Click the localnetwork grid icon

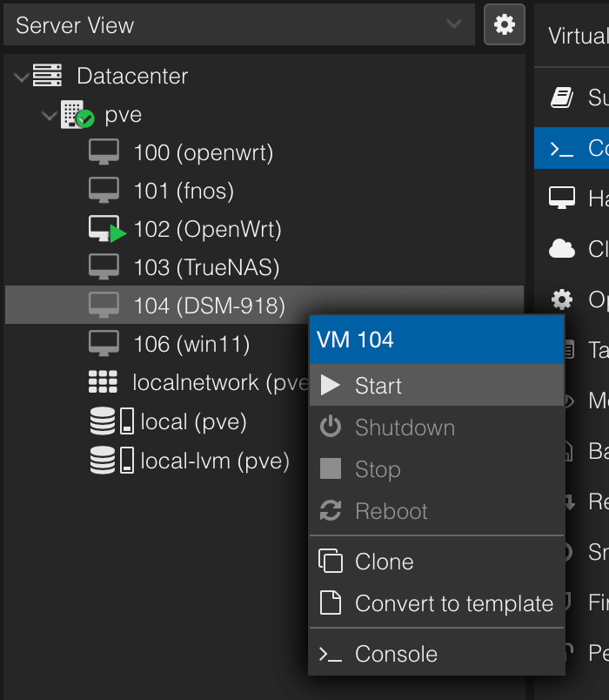click(104, 382)
